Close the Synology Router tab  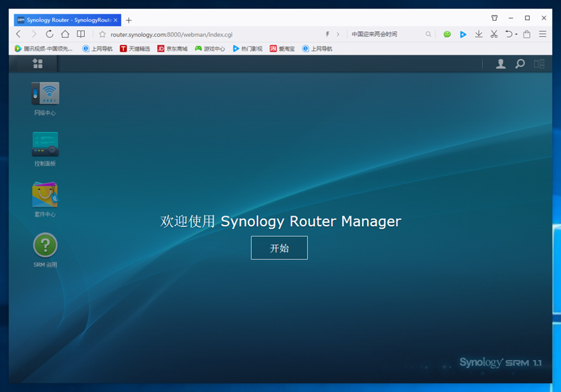coord(115,20)
